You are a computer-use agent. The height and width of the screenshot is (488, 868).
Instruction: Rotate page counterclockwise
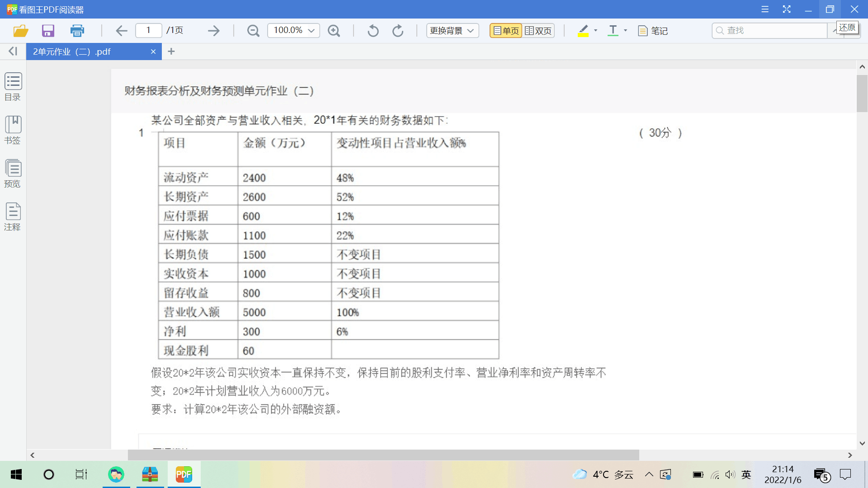pyautogui.click(x=373, y=31)
